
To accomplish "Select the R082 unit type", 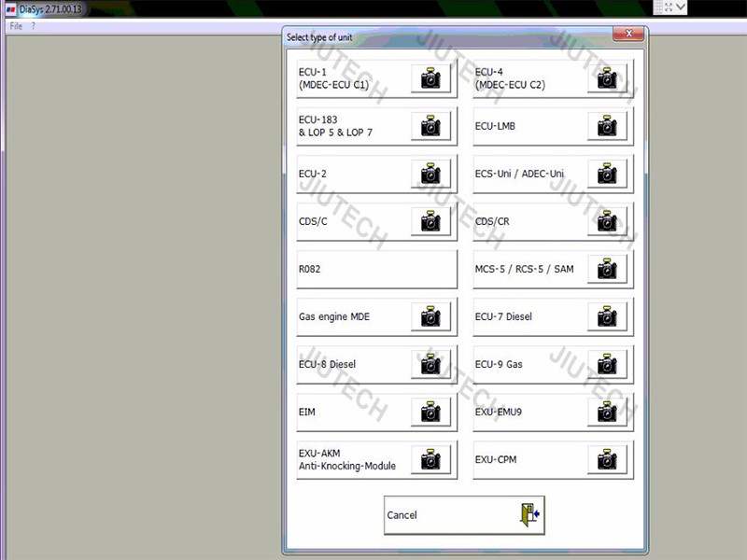I will tap(377, 269).
